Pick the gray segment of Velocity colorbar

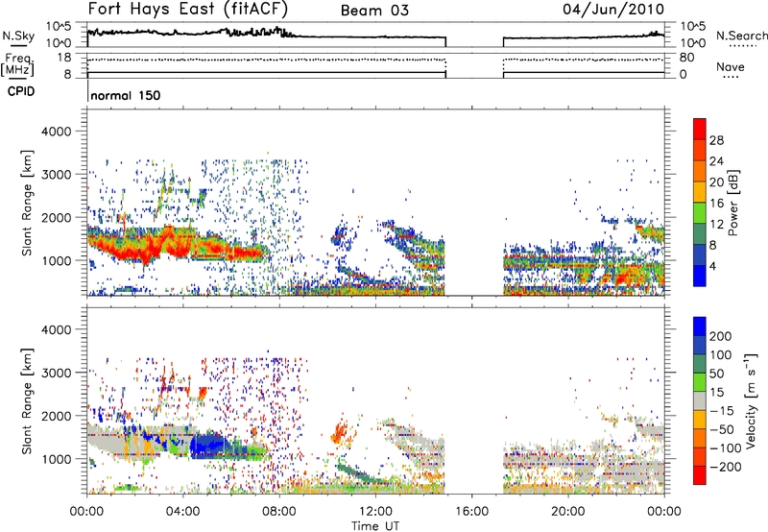[700, 400]
